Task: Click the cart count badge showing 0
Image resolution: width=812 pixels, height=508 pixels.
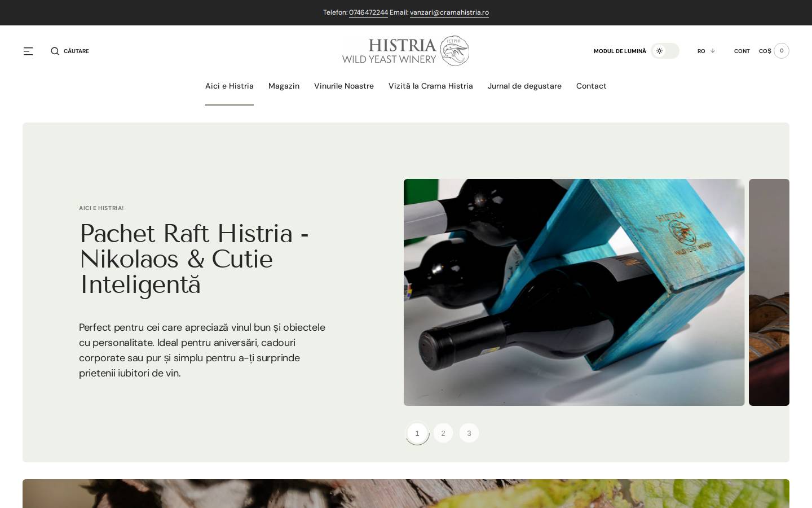Action: (x=782, y=51)
